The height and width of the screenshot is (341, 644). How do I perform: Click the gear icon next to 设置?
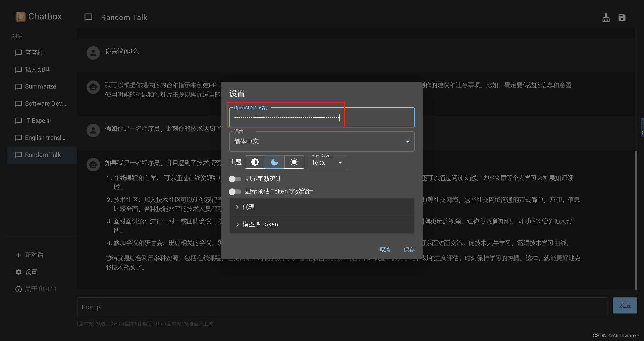tap(18, 272)
